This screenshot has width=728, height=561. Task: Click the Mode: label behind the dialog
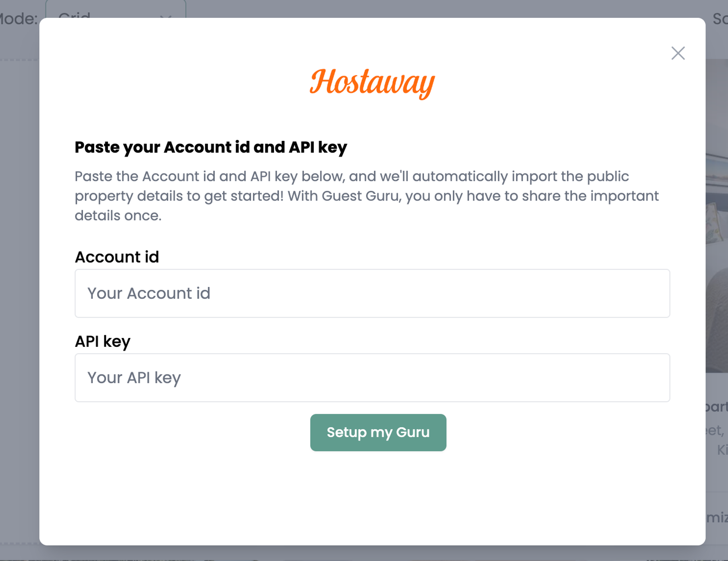click(19, 18)
